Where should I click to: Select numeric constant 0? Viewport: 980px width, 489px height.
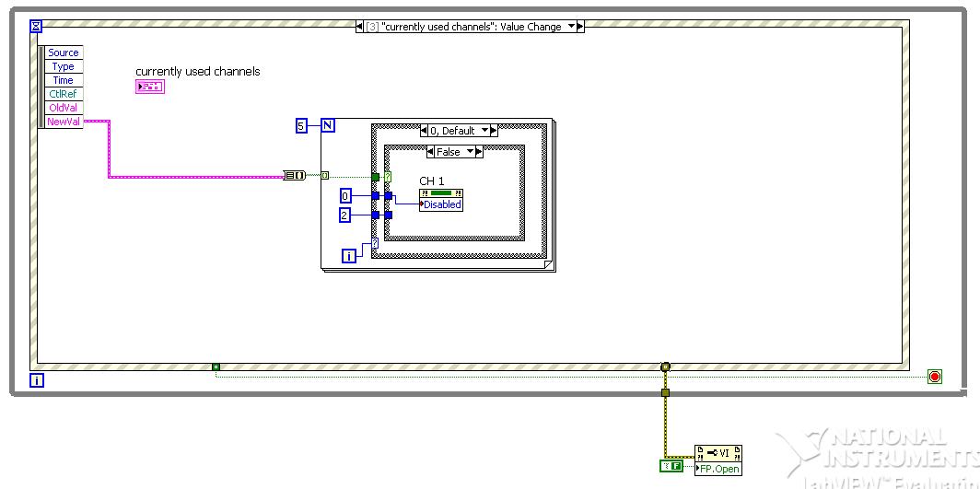[x=346, y=197]
